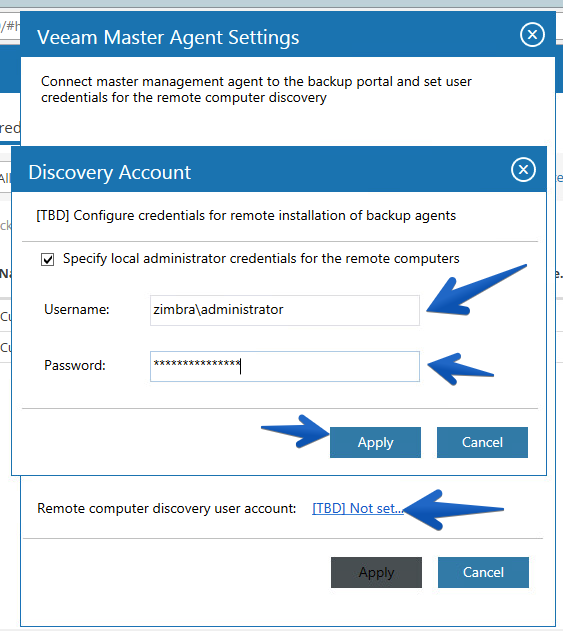This screenshot has height=631, width=563.
Task: Click the Veeam Master Agent Settings title
Action: (168, 37)
